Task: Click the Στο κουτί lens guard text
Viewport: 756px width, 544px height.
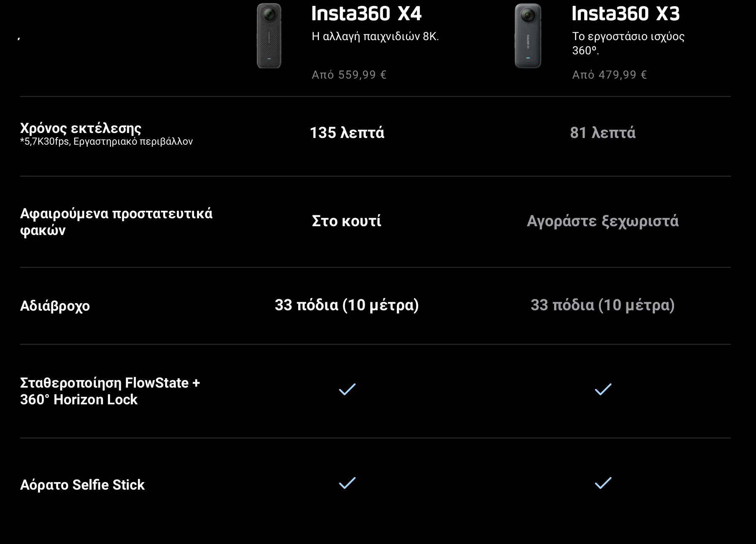Action: tap(347, 221)
